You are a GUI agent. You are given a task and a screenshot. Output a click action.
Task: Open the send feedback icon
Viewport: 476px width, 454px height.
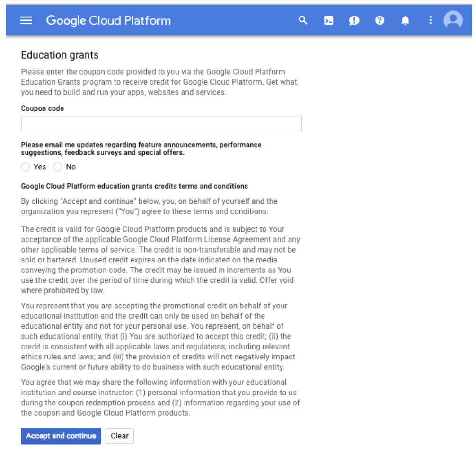(354, 21)
